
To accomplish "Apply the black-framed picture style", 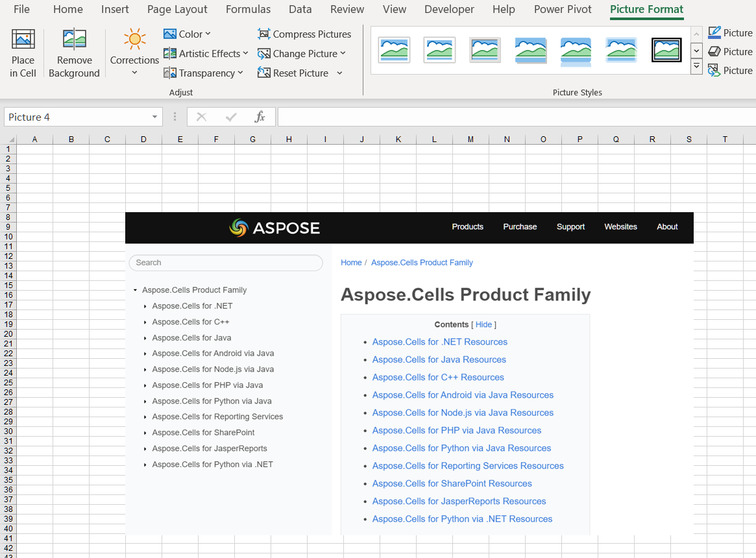I will coord(666,50).
